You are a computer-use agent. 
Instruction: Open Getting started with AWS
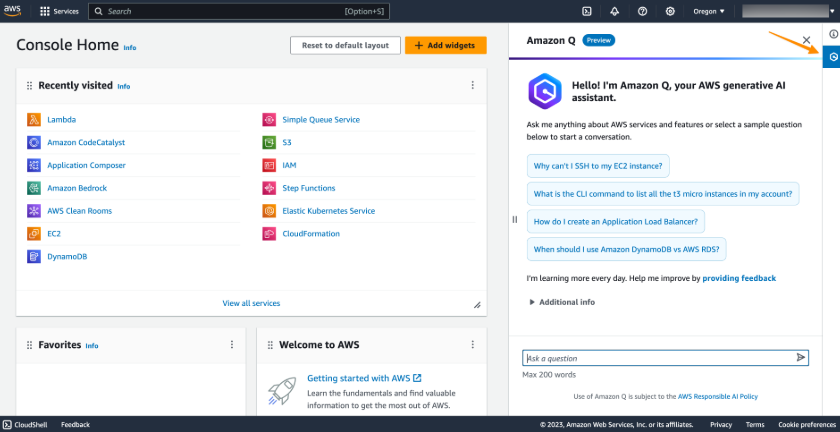coord(364,378)
